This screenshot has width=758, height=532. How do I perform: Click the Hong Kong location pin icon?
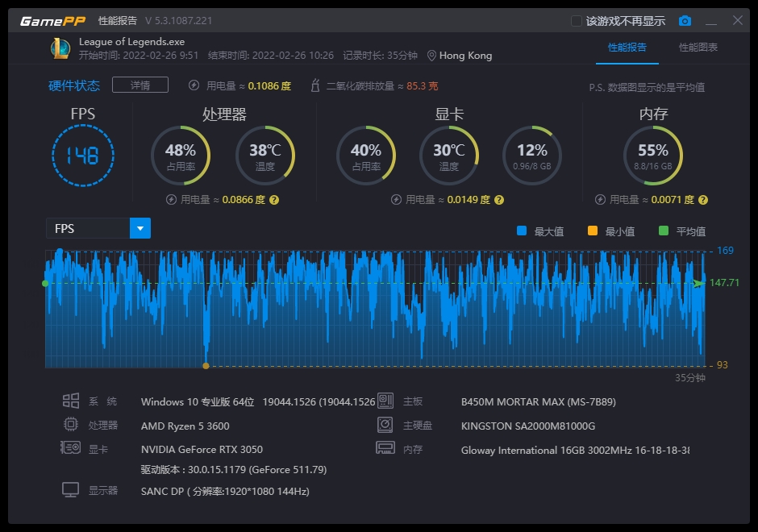coord(432,56)
